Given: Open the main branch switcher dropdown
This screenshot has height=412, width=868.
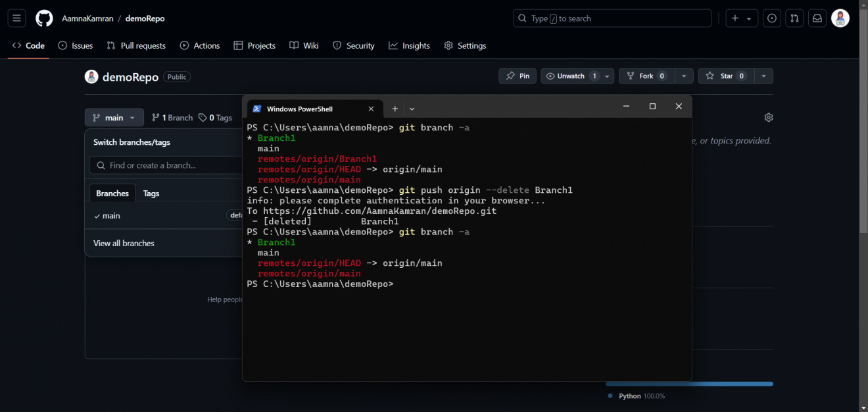Looking at the screenshot, I should point(114,117).
